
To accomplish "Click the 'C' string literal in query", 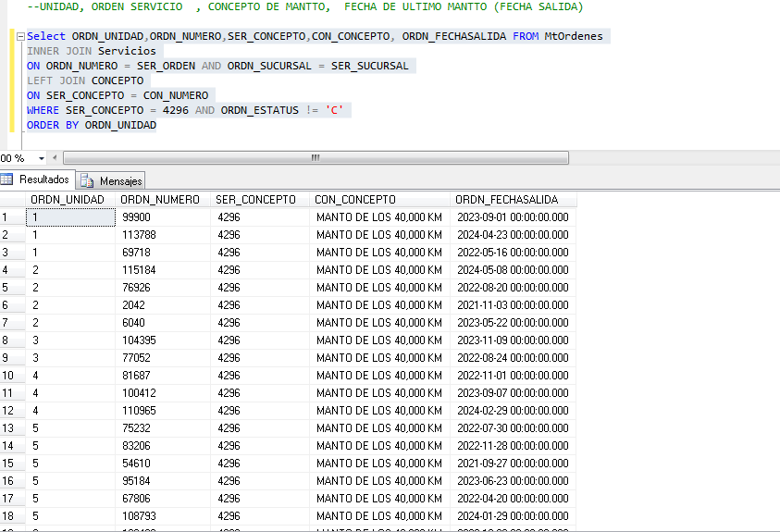I will click(x=334, y=110).
